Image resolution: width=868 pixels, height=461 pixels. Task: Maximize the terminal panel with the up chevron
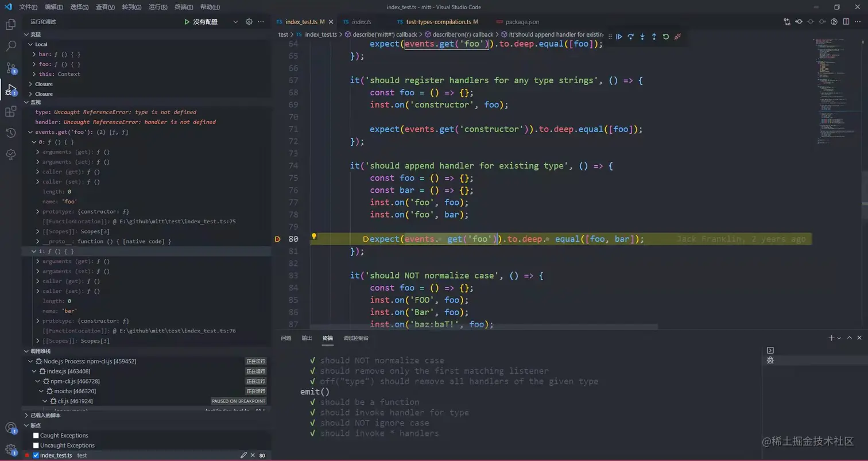850,338
